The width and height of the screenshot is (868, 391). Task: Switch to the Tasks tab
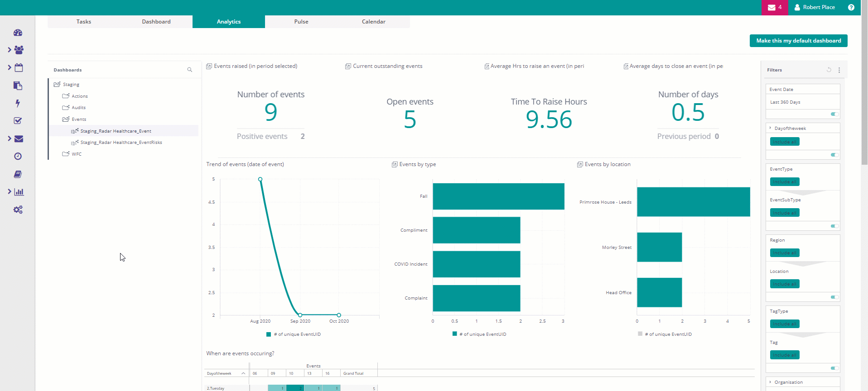(84, 22)
